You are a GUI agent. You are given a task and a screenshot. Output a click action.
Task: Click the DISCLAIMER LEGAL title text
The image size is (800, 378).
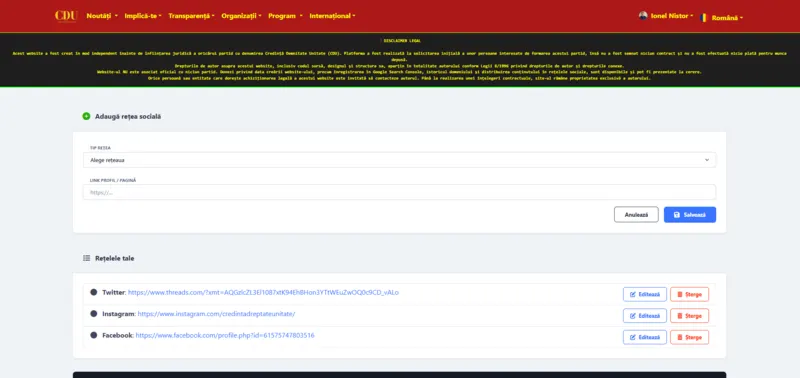(x=402, y=41)
